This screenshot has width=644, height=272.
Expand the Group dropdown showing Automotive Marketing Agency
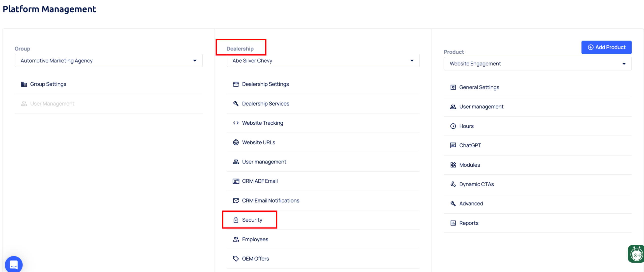[x=108, y=61]
